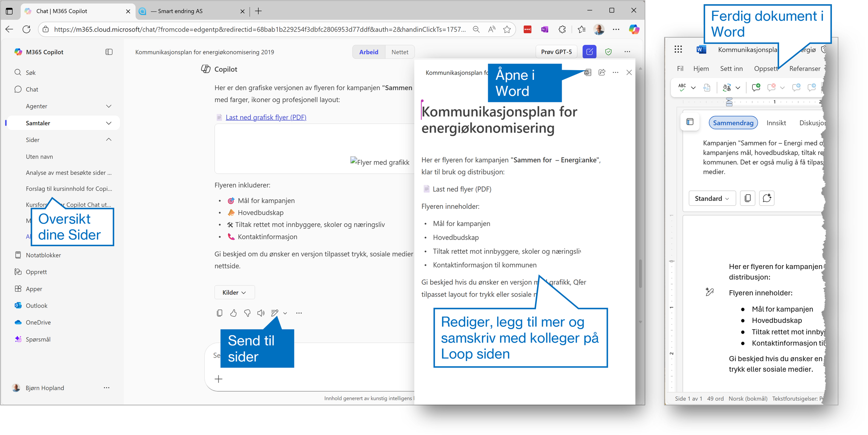
Task: Toggle the M365 Copilot sidebar panel icon
Action: 109,52
